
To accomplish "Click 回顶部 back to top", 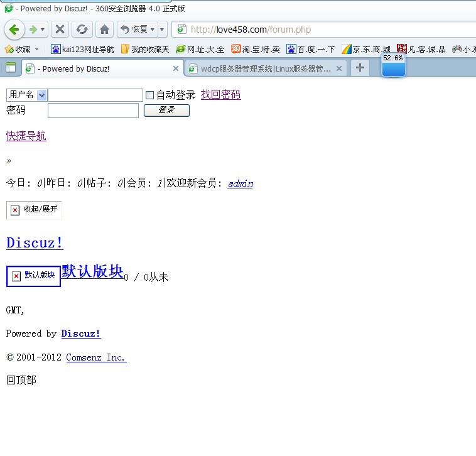I will click(x=21, y=380).
